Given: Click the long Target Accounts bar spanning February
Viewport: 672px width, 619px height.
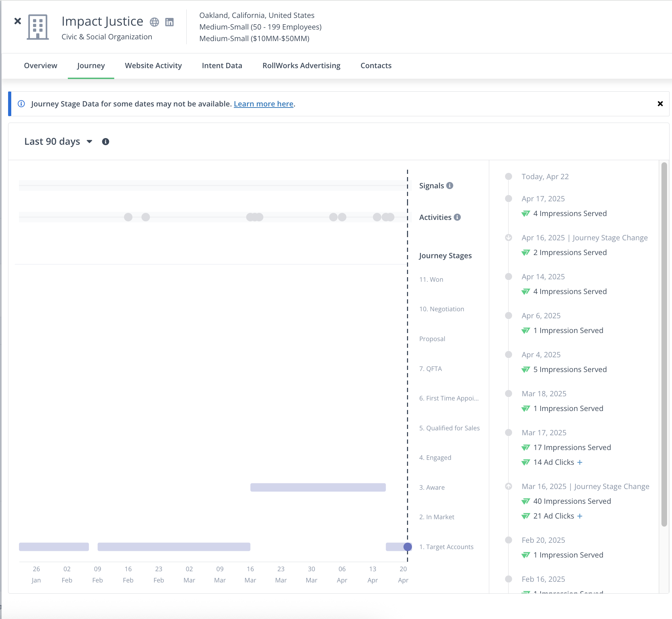Looking at the screenshot, I should [174, 547].
